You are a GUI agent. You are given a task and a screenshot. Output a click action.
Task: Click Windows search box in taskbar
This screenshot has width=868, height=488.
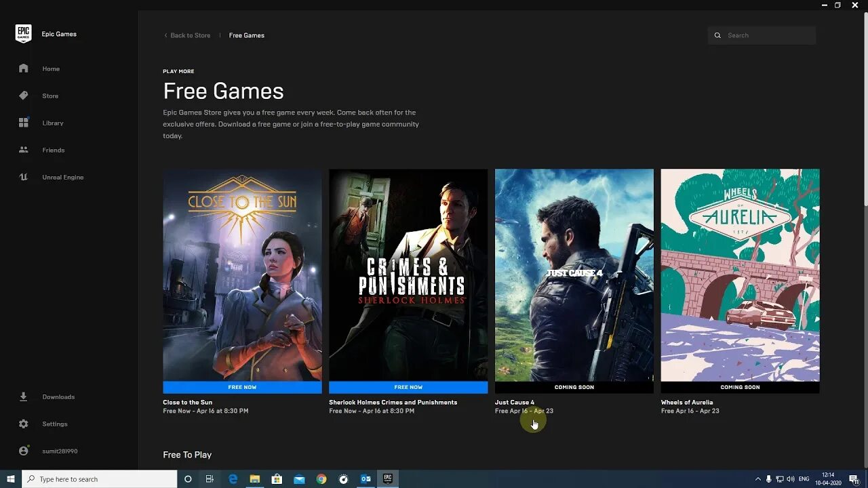[100, 479]
